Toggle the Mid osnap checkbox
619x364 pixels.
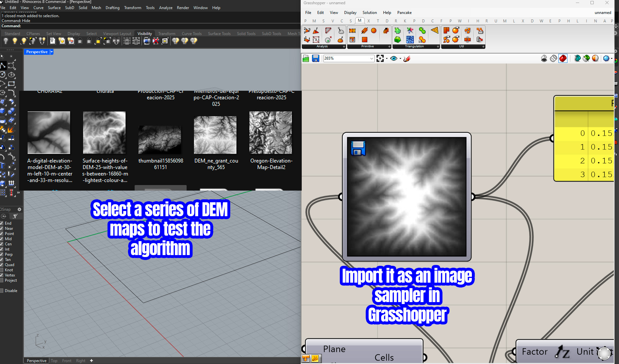(x=2, y=239)
